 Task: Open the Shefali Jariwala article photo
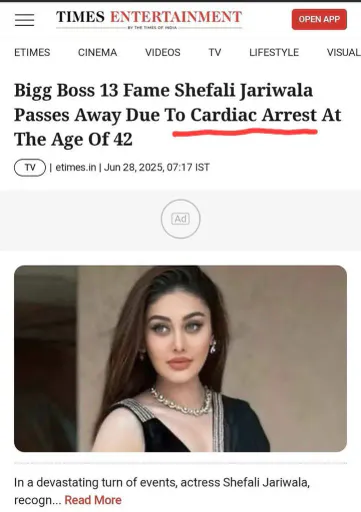[x=180, y=358]
